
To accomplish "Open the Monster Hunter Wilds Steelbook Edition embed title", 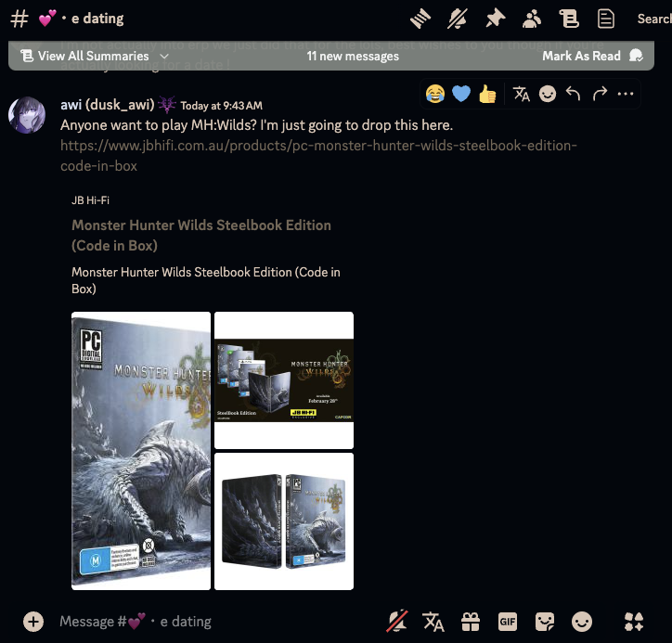I will tap(201, 235).
